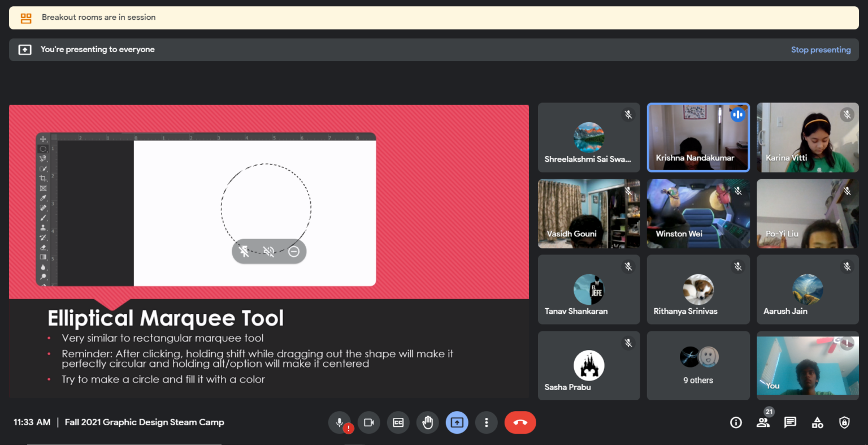Unpin the presentation via overlay pin icon
This screenshot has height=445, width=868.
(244, 252)
